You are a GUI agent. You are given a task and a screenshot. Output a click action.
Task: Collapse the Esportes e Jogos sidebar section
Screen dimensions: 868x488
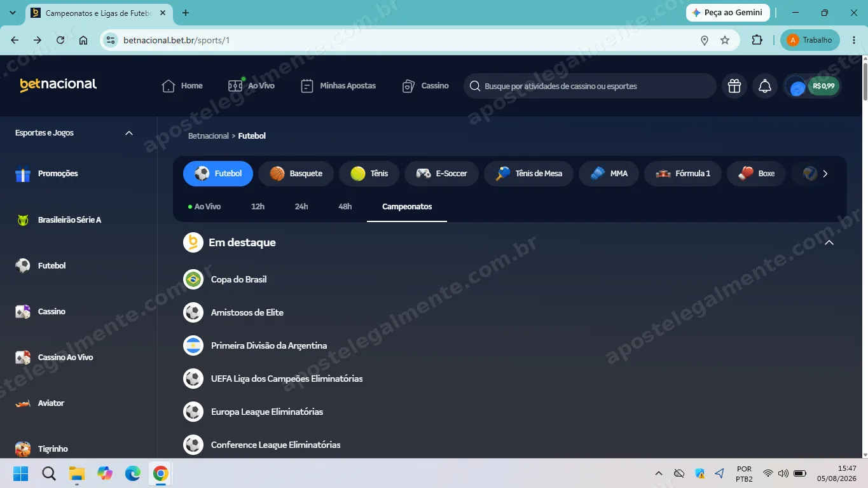tap(129, 133)
